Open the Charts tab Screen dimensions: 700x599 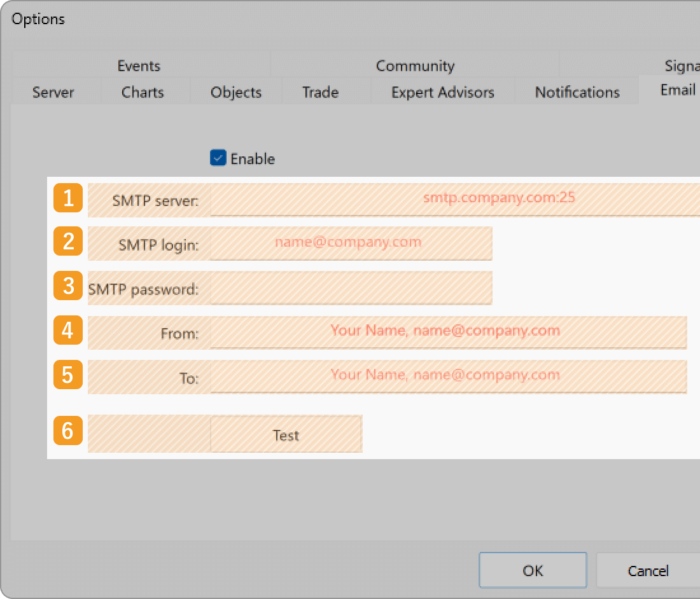pyautogui.click(x=143, y=92)
